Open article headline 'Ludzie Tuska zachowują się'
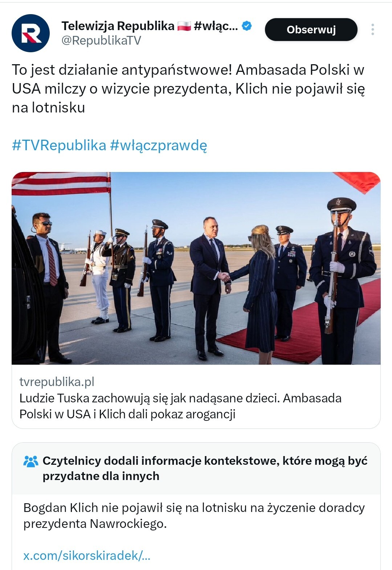392x570 pixels. point(180,406)
